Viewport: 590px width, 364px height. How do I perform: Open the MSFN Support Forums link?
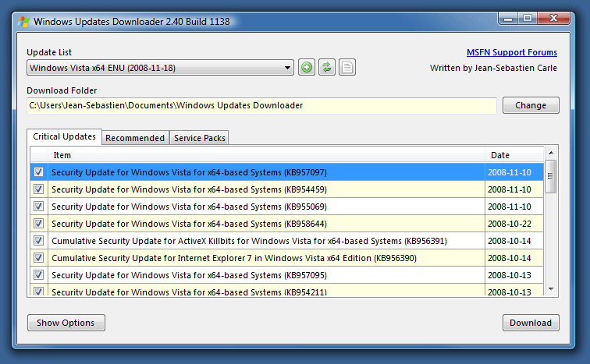point(511,52)
